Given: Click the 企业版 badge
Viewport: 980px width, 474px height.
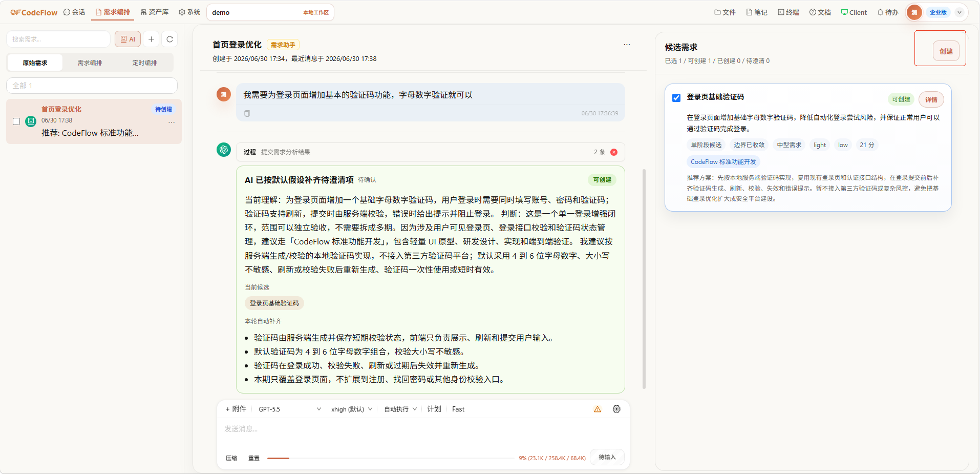Looking at the screenshot, I should click(938, 12).
